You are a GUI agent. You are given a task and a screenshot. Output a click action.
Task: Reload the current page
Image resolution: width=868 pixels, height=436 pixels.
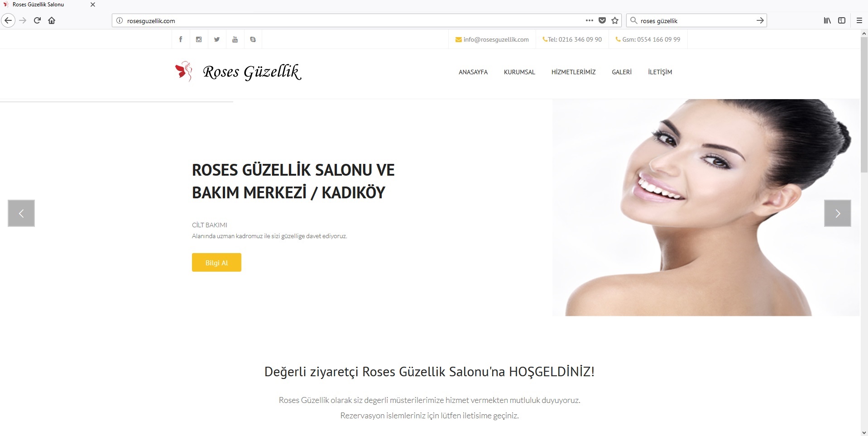tap(38, 20)
